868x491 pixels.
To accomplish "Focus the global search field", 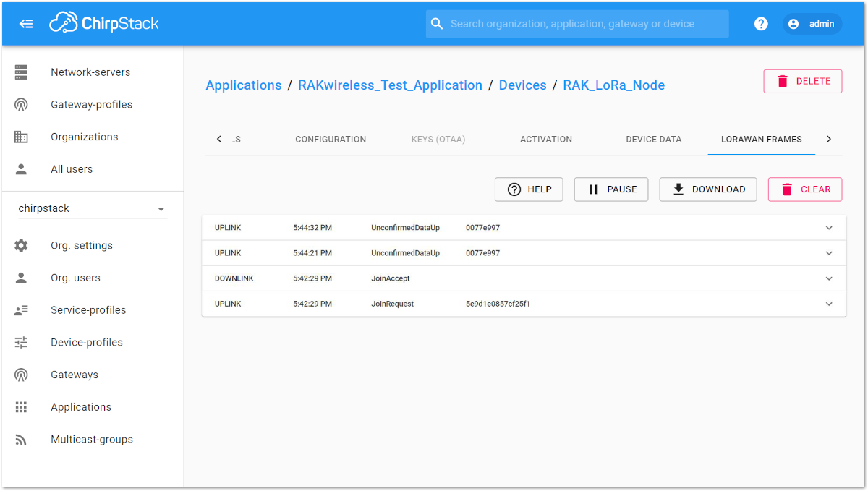I will click(577, 24).
